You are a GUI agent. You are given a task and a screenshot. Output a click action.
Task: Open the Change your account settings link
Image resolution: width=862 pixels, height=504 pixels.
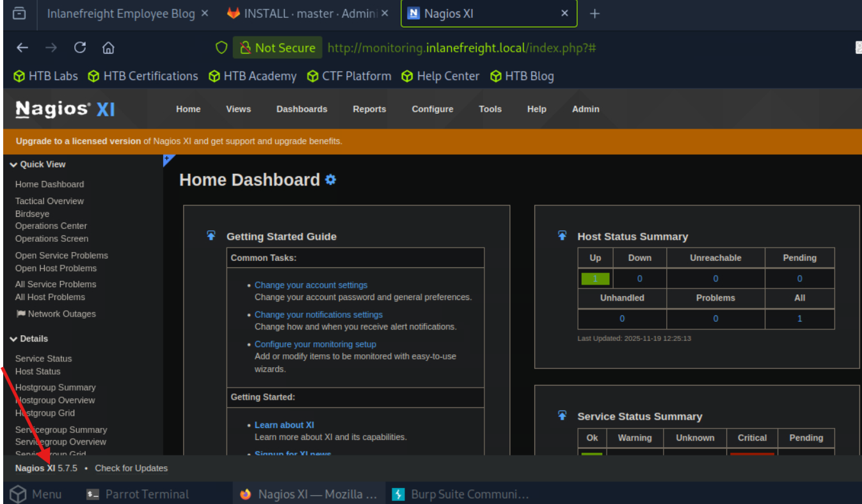click(311, 285)
